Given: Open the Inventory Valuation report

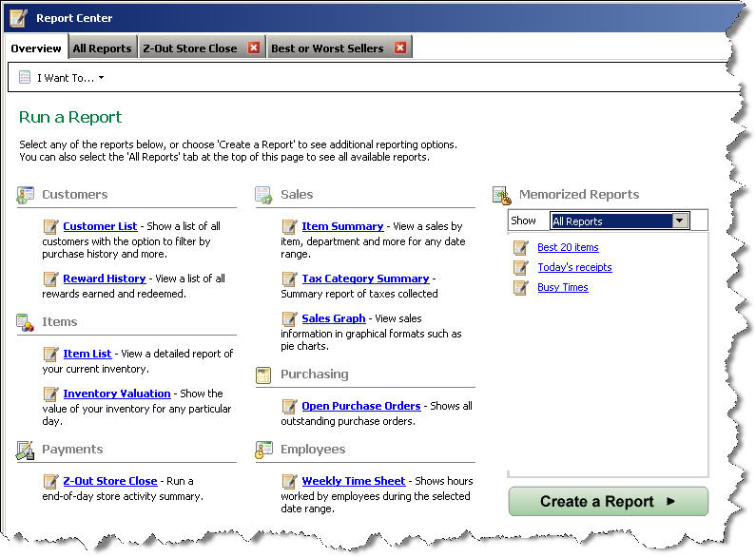Looking at the screenshot, I should [x=117, y=394].
